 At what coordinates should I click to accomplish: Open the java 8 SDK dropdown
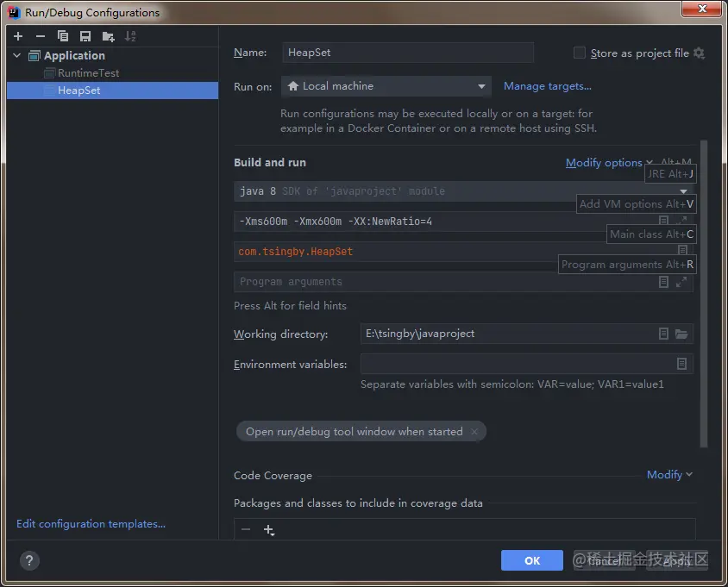click(463, 191)
